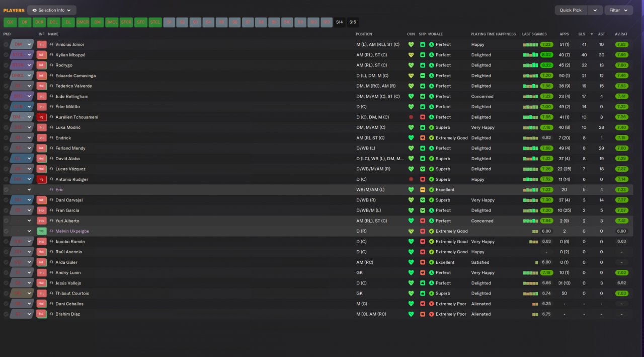Click the Yth youth icon for Melvin Ukpeigbe
The height and width of the screenshot is (357, 644).
[x=42, y=231]
